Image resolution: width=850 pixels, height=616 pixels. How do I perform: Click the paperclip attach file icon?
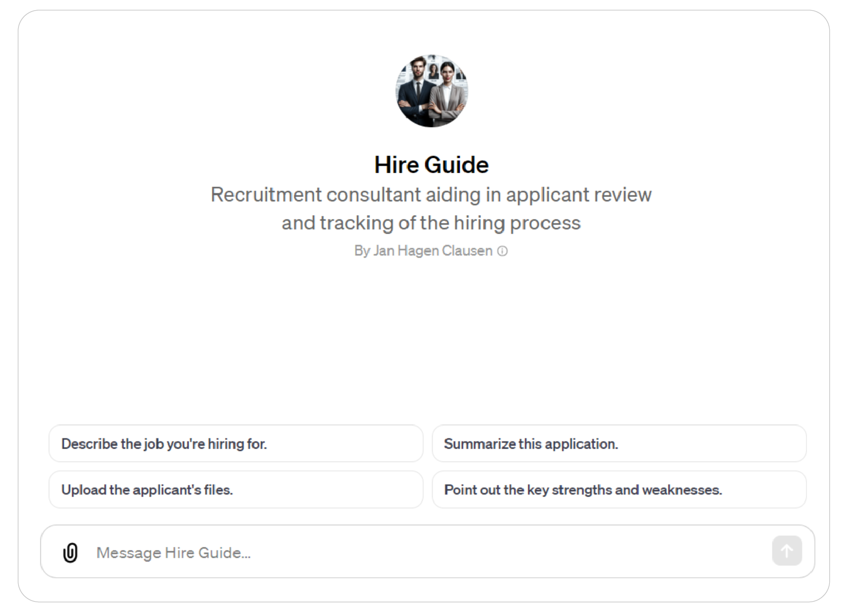tap(70, 552)
